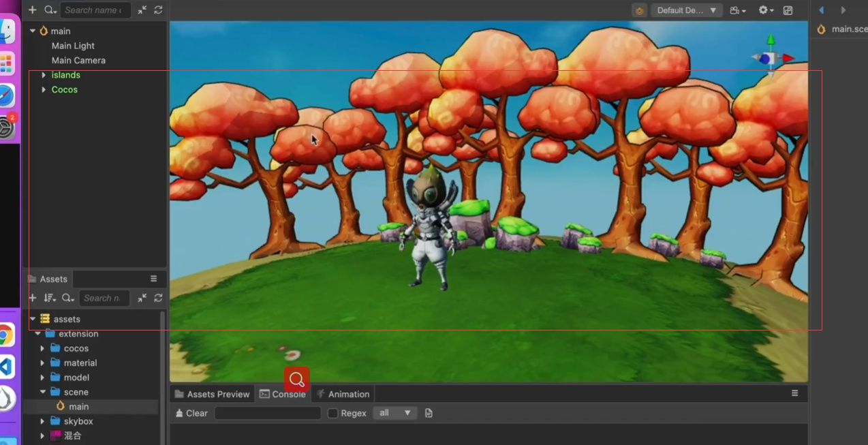Go back with Inspector left arrow
This screenshot has height=445, width=868.
(x=821, y=10)
